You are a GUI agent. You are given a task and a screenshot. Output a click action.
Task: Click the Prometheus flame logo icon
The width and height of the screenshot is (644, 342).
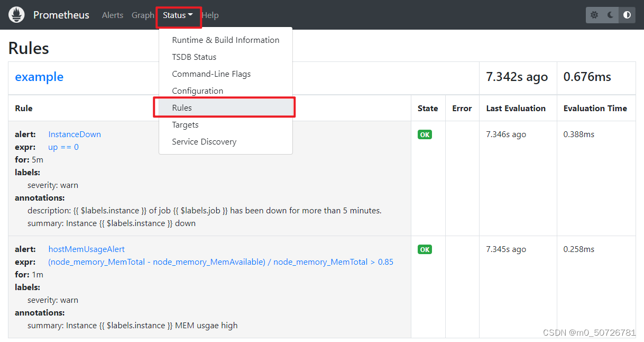pyautogui.click(x=17, y=15)
